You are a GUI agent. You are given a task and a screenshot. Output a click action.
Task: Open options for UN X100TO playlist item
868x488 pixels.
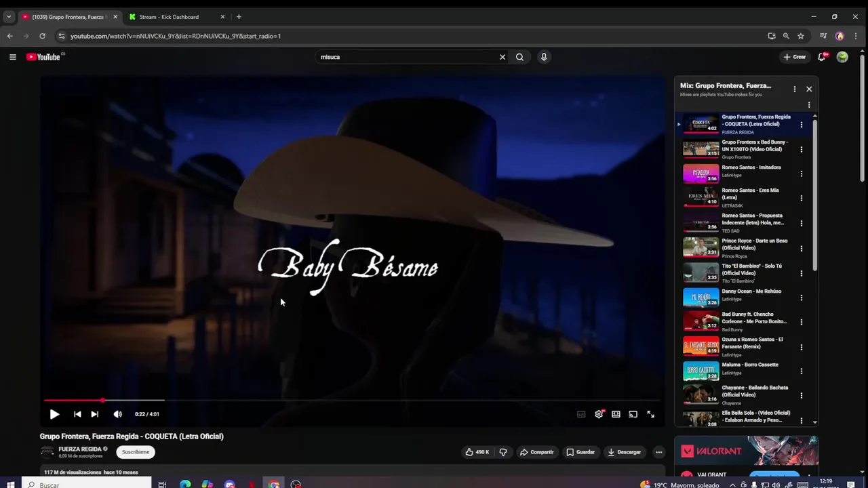click(x=802, y=149)
